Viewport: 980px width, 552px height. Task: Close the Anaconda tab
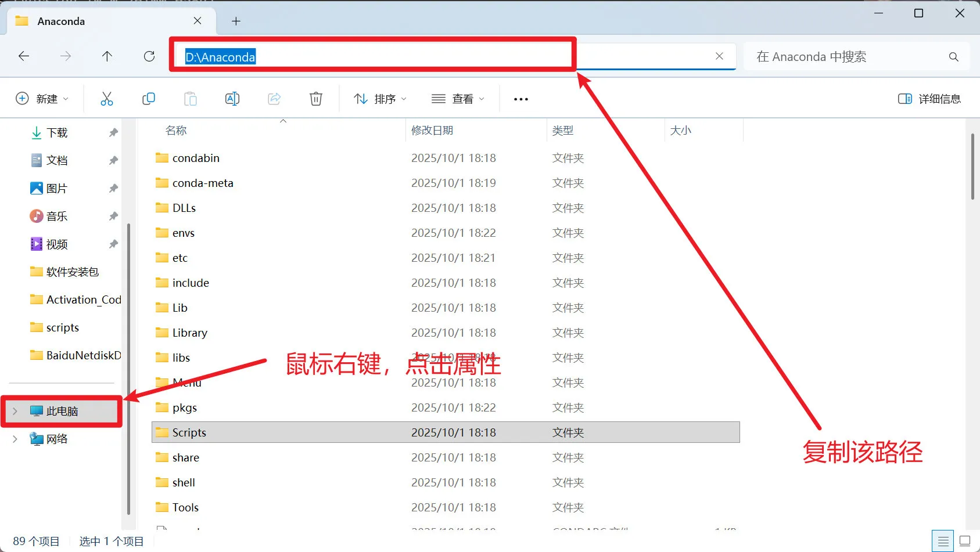(198, 21)
